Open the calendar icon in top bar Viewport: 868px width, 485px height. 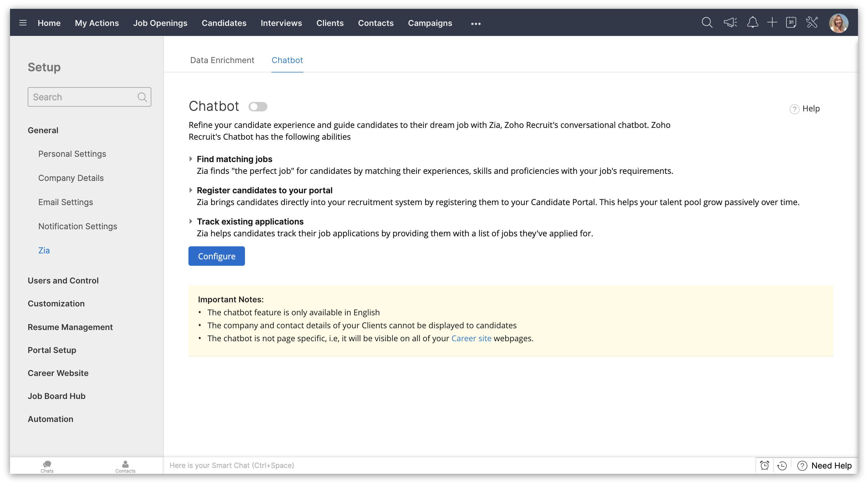pos(791,23)
